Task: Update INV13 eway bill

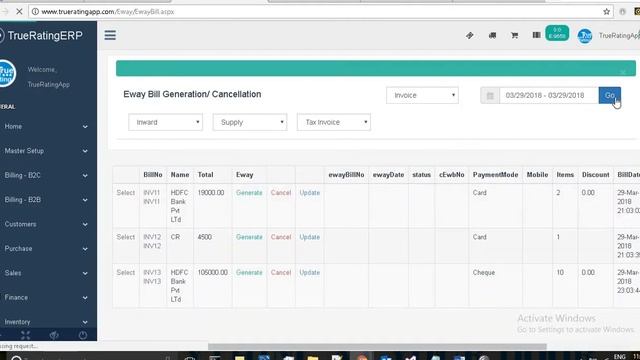Action: pos(310,273)
